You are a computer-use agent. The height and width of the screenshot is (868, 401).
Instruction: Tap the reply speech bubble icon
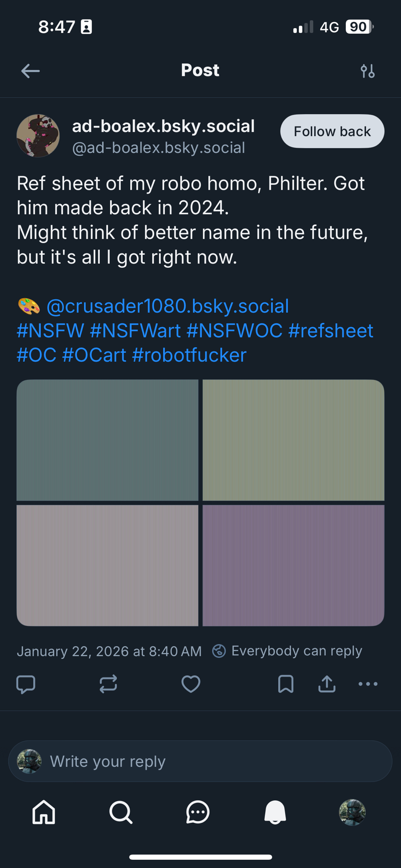coord(26,684)
